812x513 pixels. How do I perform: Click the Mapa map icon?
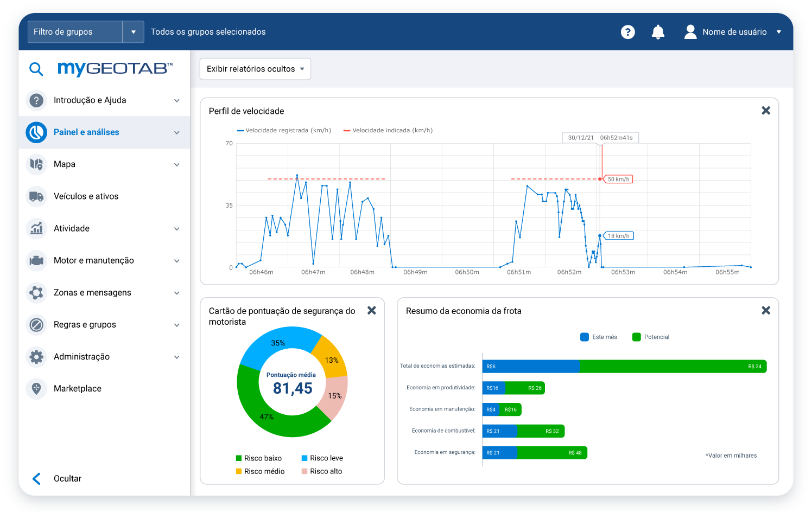coord(36,164)
